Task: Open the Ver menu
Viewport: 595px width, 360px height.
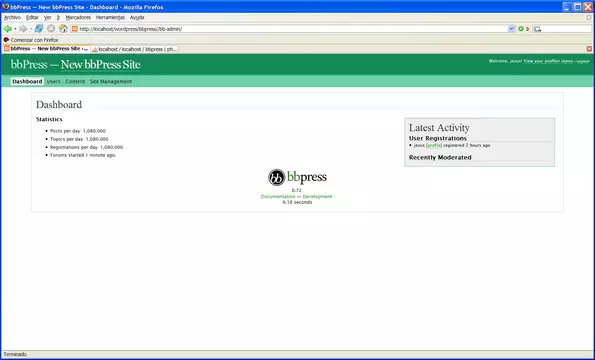Action: [47, 17]
